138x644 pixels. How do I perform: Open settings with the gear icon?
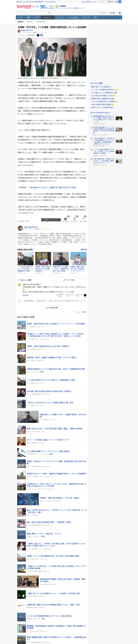(120, 13)
